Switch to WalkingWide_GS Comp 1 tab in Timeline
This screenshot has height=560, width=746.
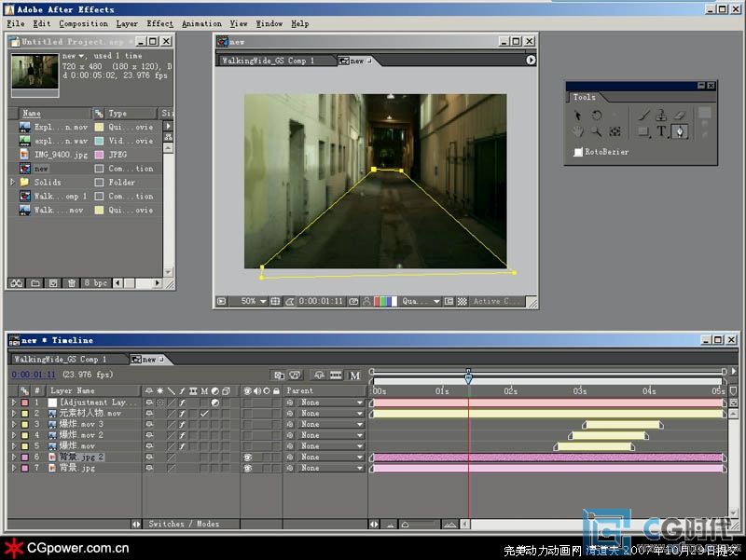(x=66, y=360)
